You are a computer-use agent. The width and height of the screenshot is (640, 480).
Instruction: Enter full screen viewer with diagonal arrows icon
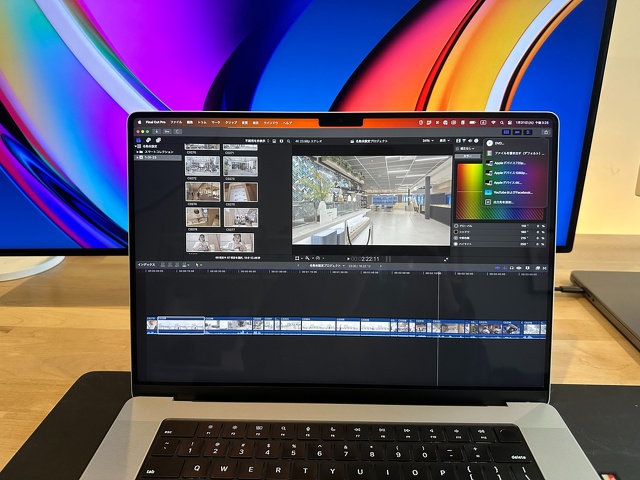click(446, 259)
